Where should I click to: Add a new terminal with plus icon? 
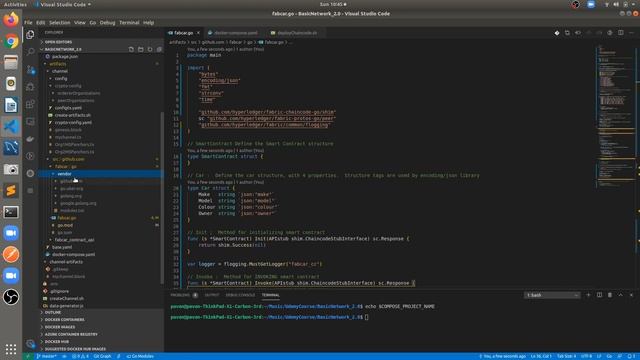(x=588, y=295)
